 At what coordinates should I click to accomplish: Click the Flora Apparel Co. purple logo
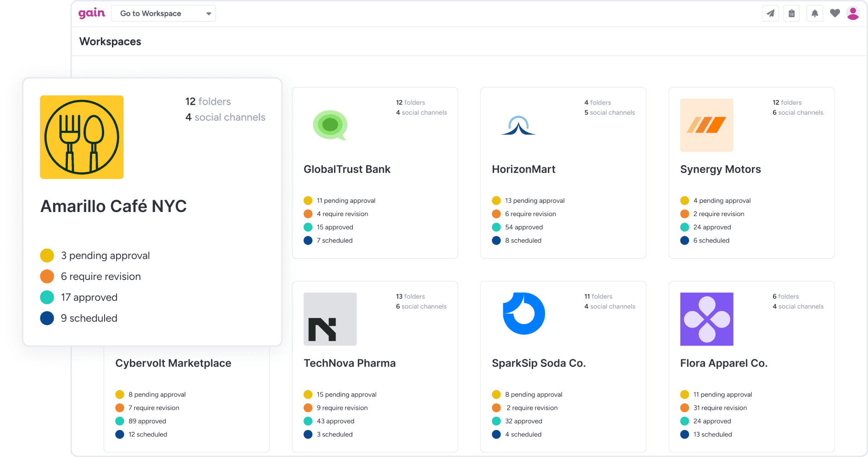[x=707, y=319]
